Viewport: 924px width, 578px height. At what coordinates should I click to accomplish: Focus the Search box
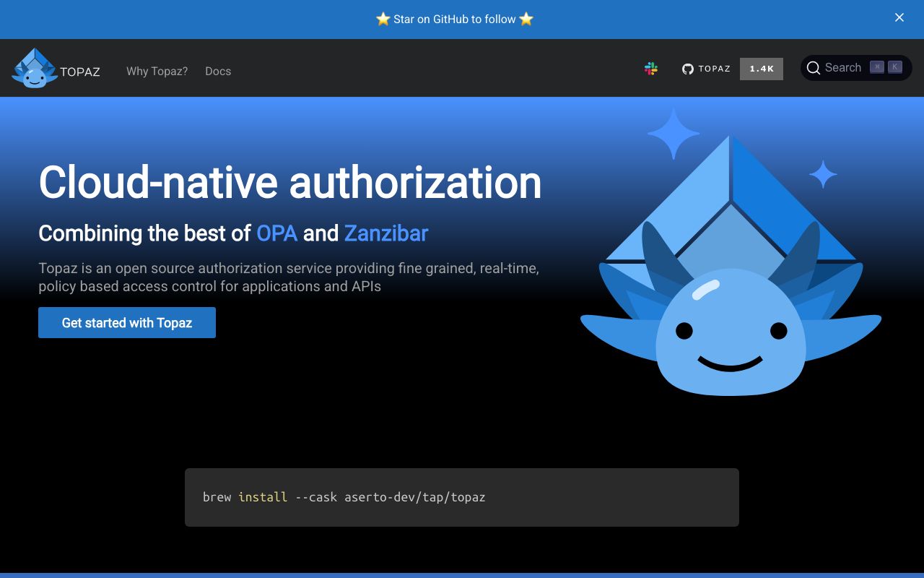point(856,68)
